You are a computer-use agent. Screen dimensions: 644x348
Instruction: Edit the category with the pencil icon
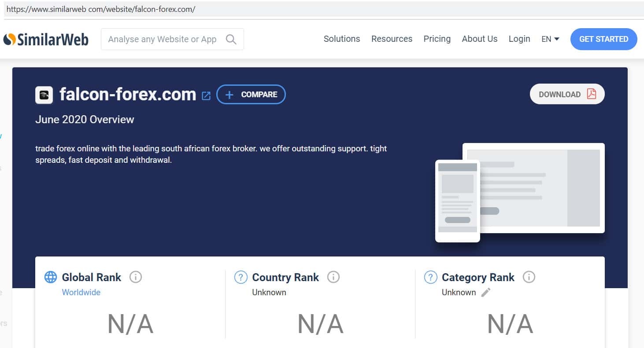click(485, 292)
